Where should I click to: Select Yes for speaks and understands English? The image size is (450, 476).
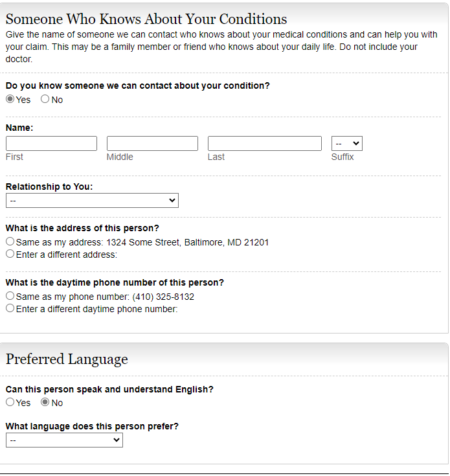(x=10, y=403)
